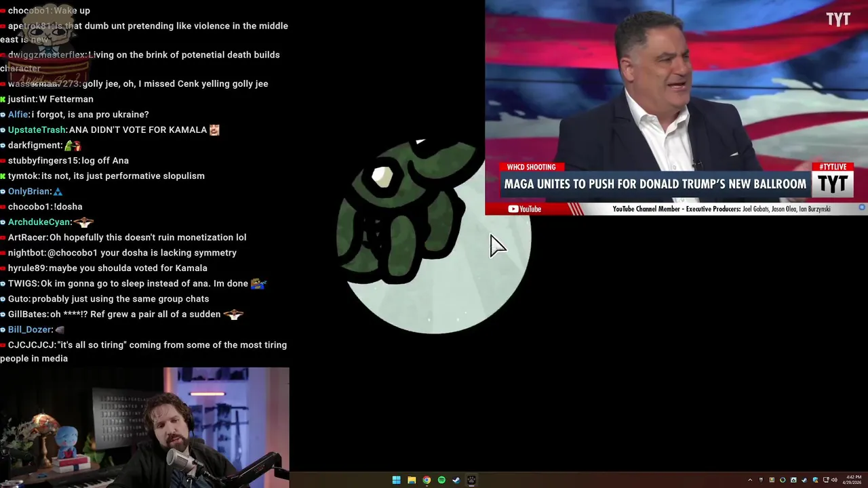The width and height of the screenshot is (868, 488).
Task: Click username Bill_Dozer in chat
Action: tap(30, 329)
